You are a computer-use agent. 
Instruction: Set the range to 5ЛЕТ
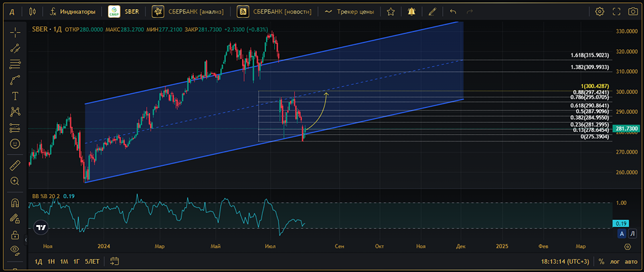click(x=92, y=262)
